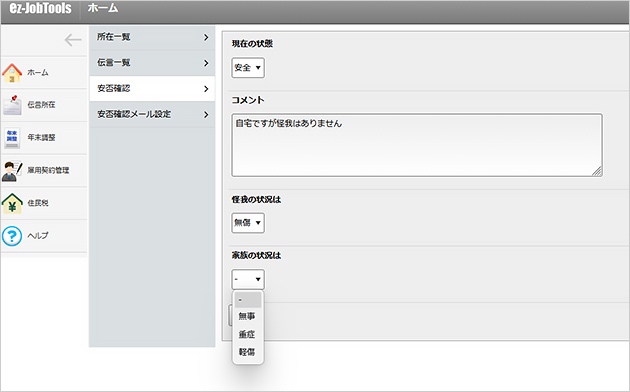The image size is (630, 392).
Task: Click the 雇用契約管理 sidebar label
Action: 48,170
